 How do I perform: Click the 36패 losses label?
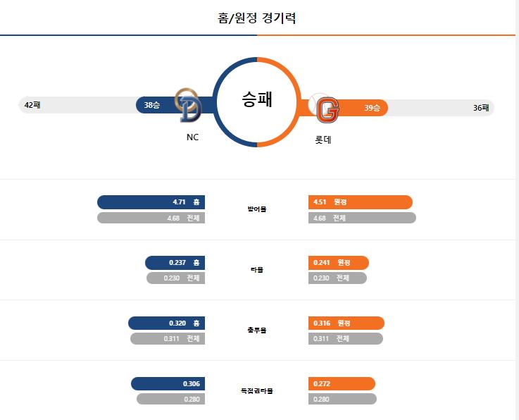(481, 108)
